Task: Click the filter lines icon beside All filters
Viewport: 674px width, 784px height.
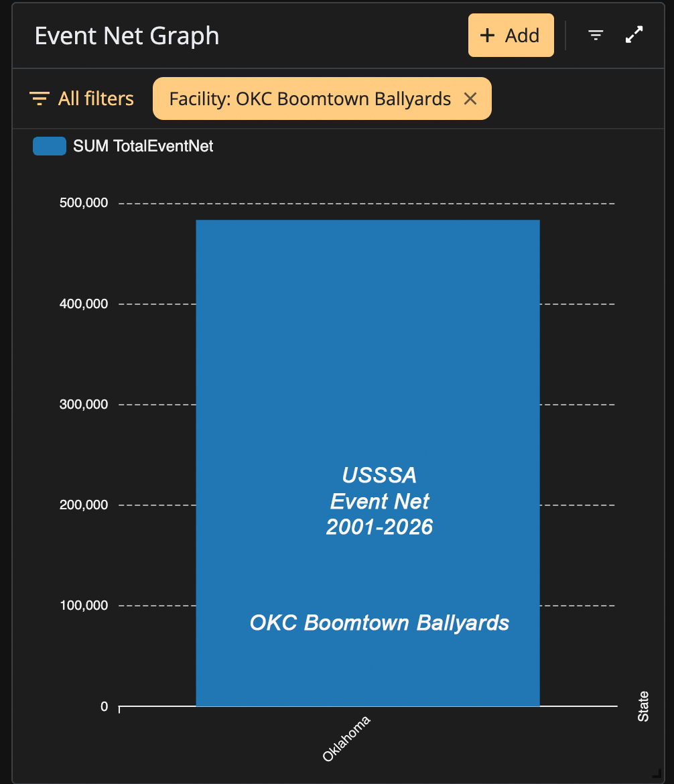Action: click(x=39, y=99)
